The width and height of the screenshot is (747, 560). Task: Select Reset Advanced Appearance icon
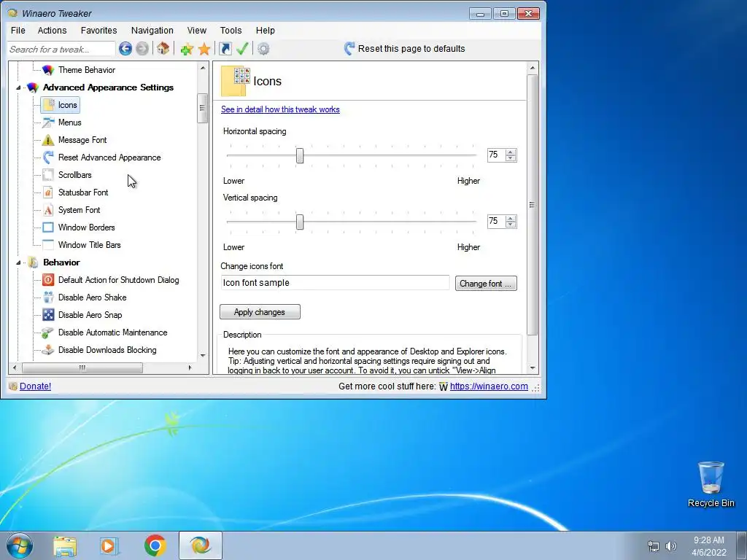click(48, 157)
